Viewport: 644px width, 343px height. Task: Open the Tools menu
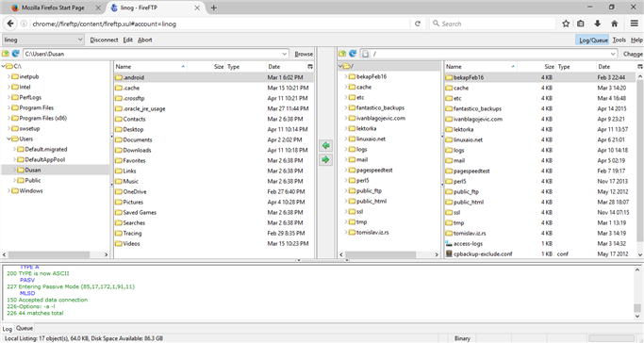(x=619, y=40)
